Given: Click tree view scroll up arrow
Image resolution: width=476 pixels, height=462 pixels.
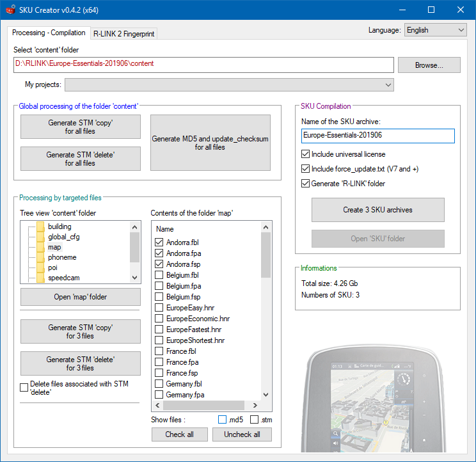Looking at the screenshot, I should click(135, 227).
